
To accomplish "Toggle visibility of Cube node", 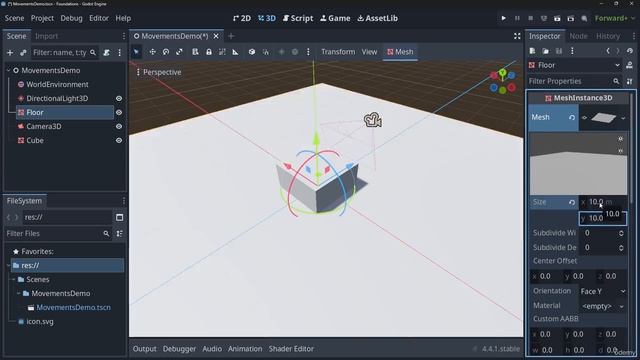I will tap(119, 140).
